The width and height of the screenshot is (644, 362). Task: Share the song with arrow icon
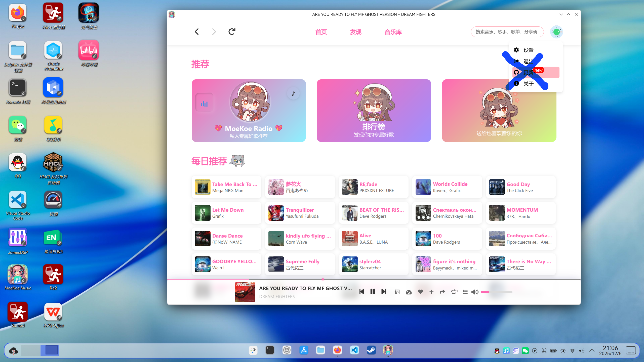442,292
